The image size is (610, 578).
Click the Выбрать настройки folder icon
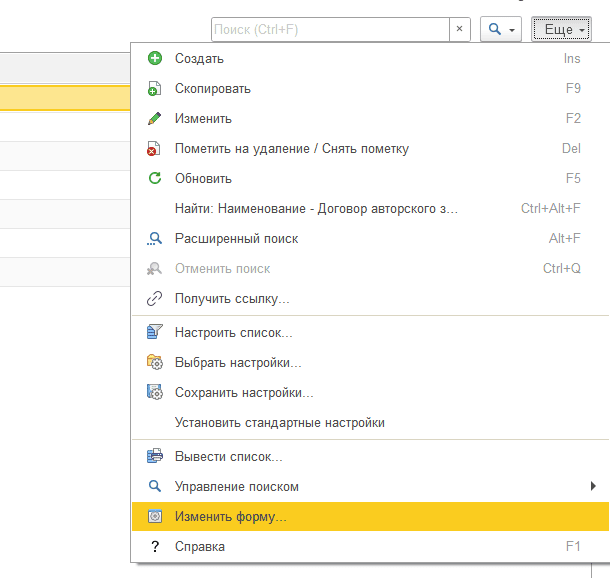click(x=154, y=363)
